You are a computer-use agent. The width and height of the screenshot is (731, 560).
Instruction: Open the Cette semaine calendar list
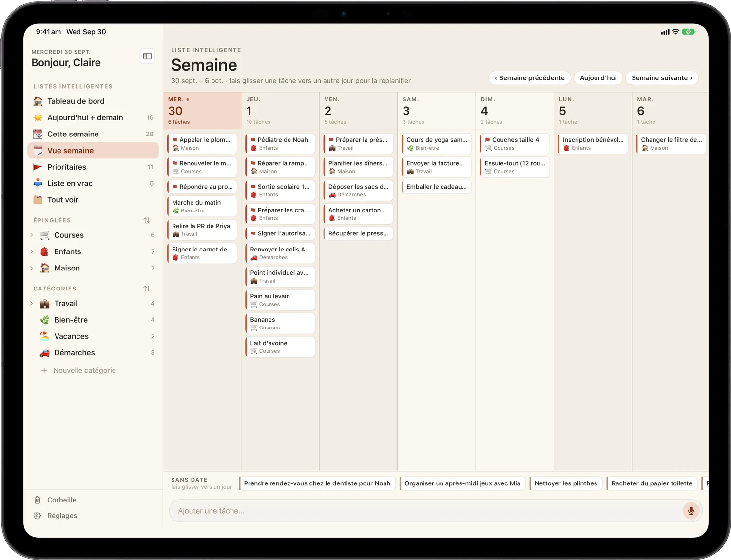point(93,134)
